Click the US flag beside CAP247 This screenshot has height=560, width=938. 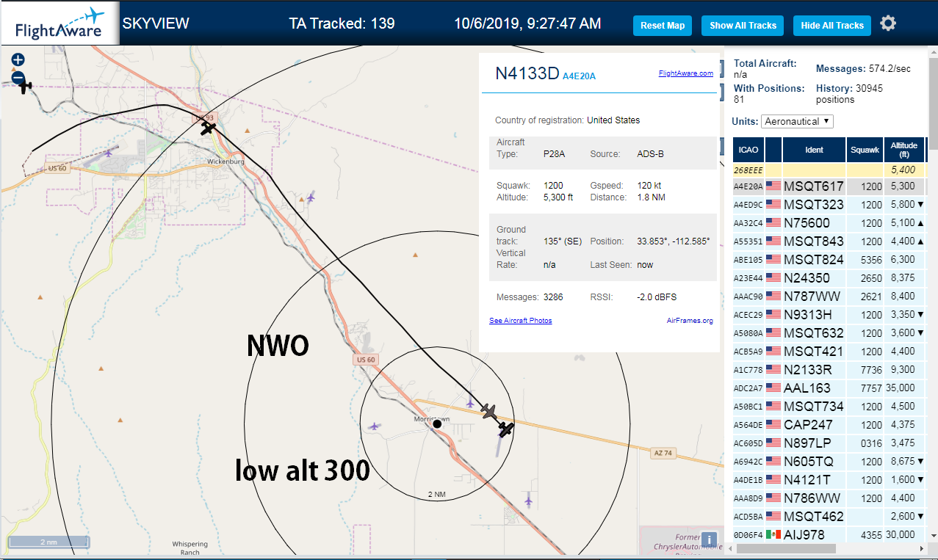pyautogui.click(x=773, y=424)
